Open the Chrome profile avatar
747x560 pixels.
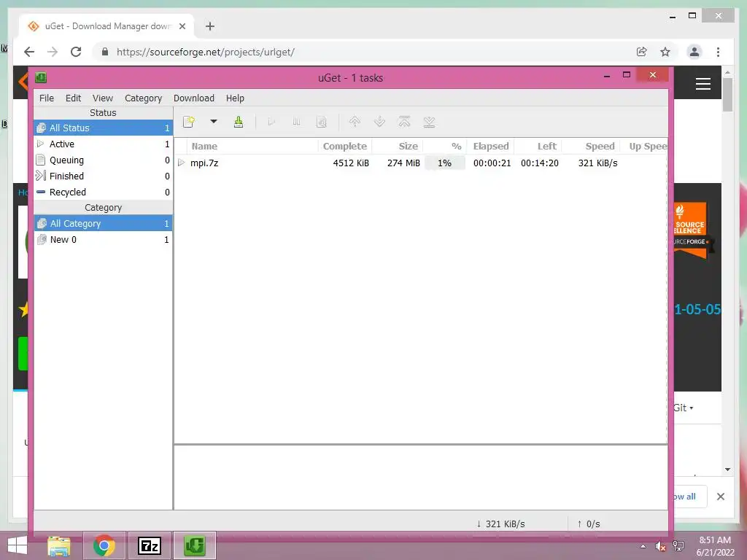coord(694,52)
